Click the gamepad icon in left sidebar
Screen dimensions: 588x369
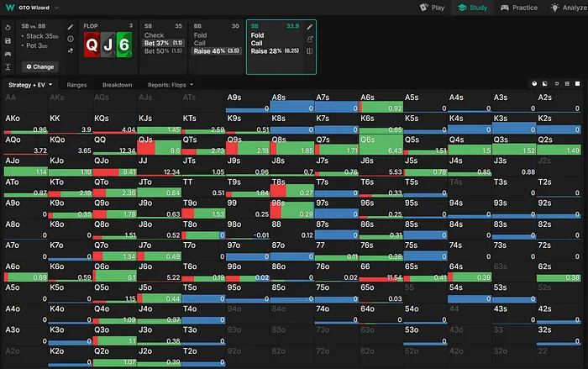8,52
